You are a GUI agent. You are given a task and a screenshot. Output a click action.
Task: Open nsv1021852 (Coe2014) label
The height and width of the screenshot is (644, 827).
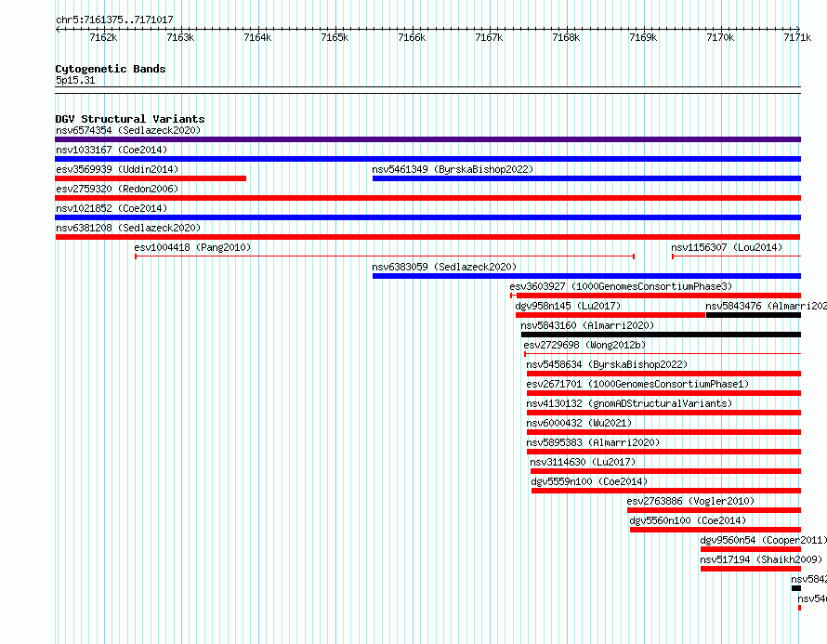pos(112,208)
